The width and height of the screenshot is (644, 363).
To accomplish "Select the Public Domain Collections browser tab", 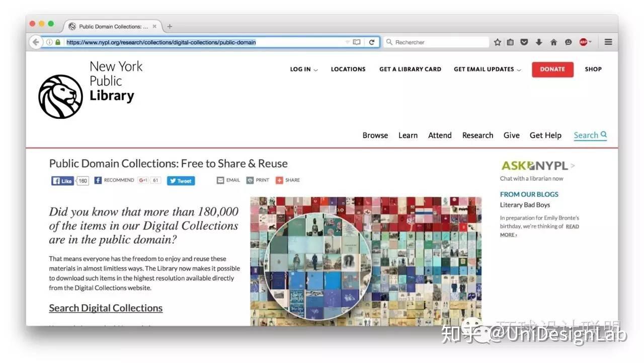I will click(113, 27).
